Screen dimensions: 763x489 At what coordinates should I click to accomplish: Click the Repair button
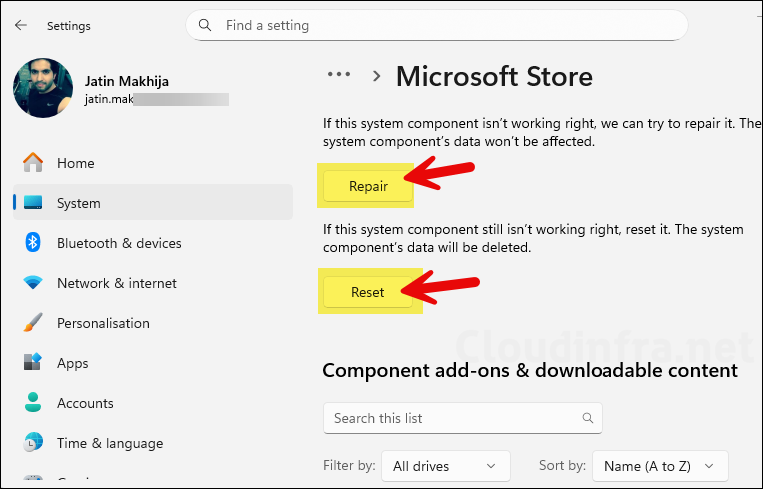(368, 186)
